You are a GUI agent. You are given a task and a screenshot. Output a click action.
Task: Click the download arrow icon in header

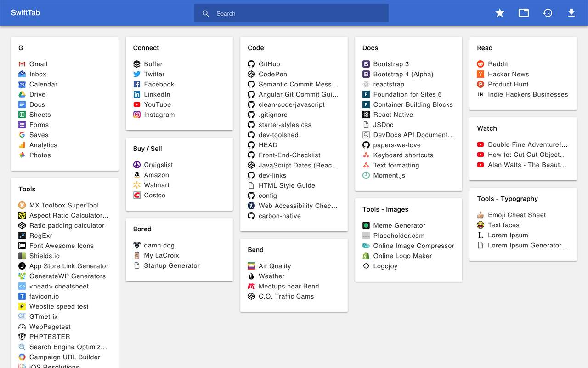pyautogui.click(x=571, y=13)
